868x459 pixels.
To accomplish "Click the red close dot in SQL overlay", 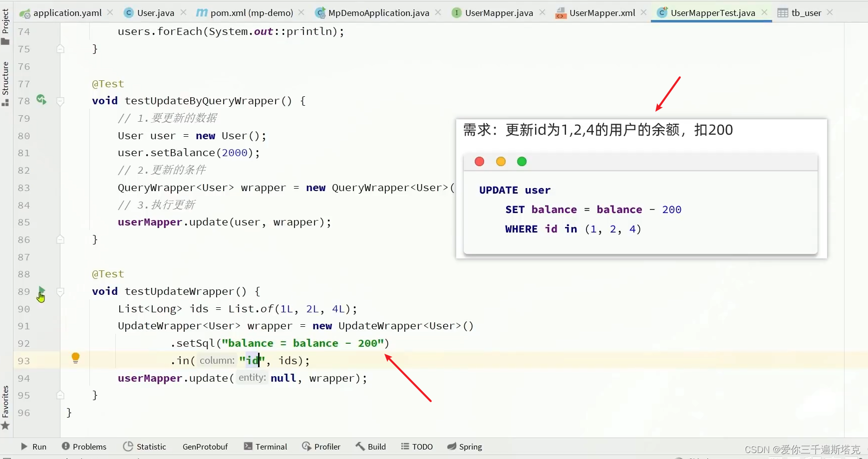I will (480, 161).
